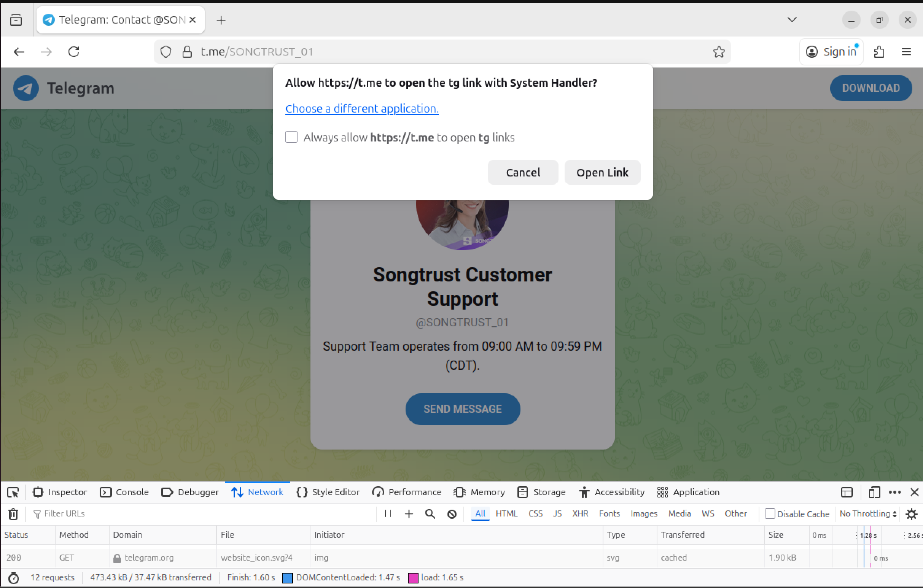Click the Filter URLs input field
This screenshot has width=923, height=588.
(x=192, y=514)
